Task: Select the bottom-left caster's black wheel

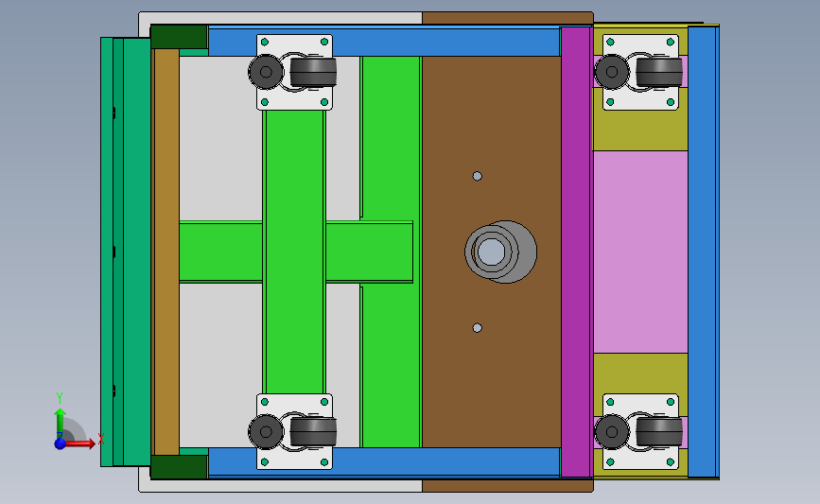Action: click(x=313, y=432)
